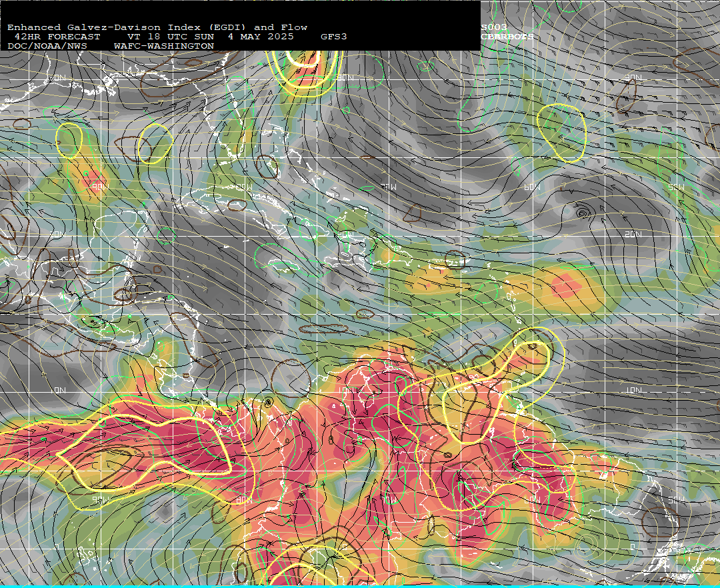Click the '42HR FORECAST' header text
Screen dimensions: 720x588
point(57,37)
